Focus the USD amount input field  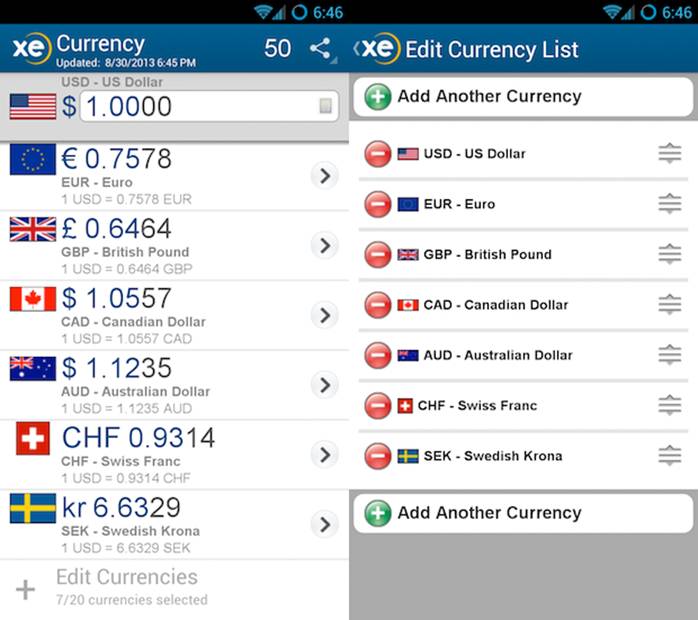[x=209, y=106]
